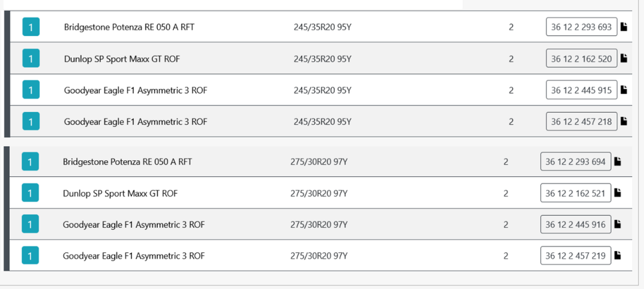644x289 pixels.
Task: Select part number box 36 12 2 457 219
Action: pos(575,256)
